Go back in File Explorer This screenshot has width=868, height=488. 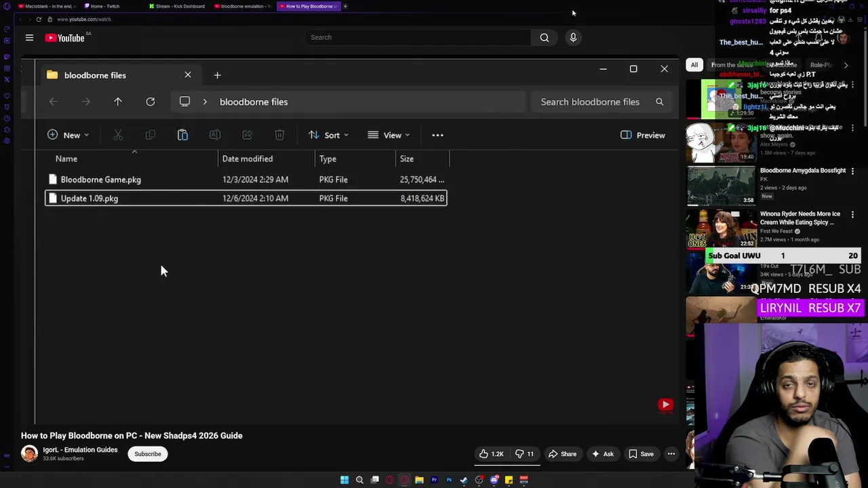(x=54, y=102)
